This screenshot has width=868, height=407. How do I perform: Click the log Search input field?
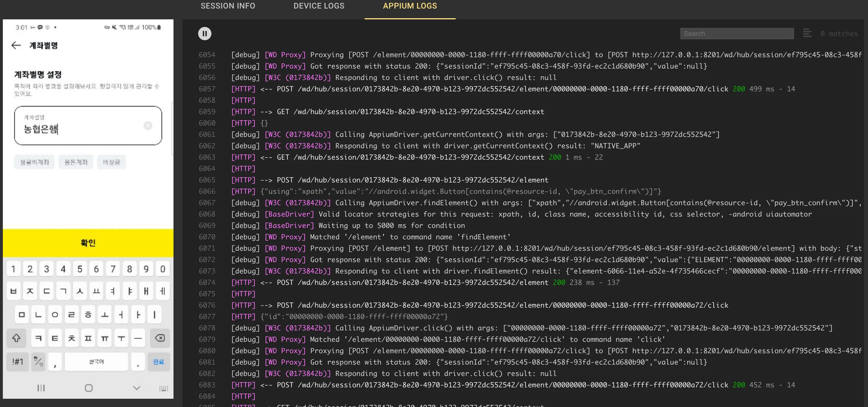coord(737,33)
